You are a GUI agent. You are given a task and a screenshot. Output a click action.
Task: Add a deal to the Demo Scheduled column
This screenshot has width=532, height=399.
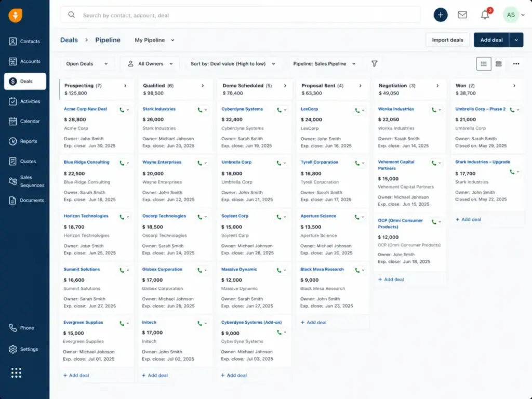[x=234, y=375]
